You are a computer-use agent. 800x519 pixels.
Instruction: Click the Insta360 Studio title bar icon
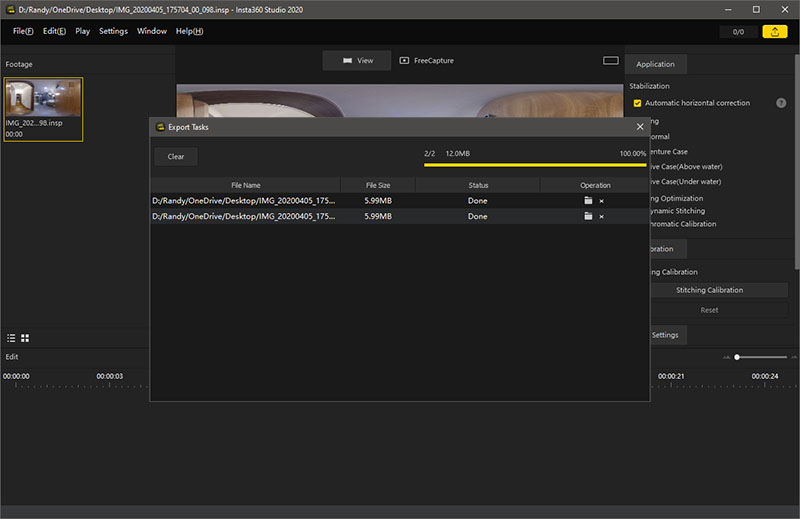10,10
